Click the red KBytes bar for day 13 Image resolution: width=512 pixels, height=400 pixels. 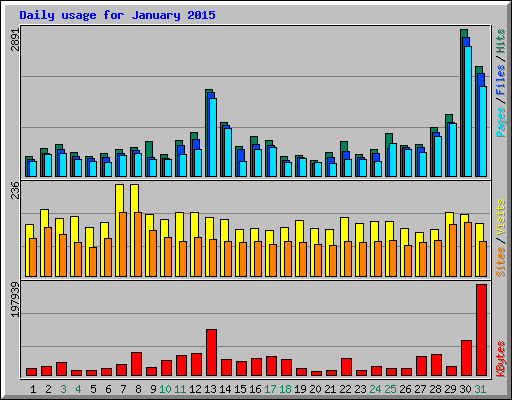[x=211, y=353]
